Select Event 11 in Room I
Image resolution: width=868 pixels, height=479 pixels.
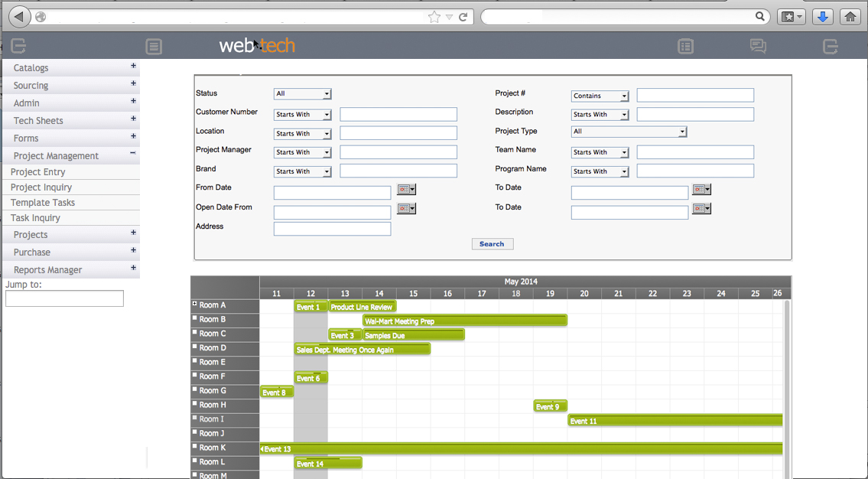[675, 421]
